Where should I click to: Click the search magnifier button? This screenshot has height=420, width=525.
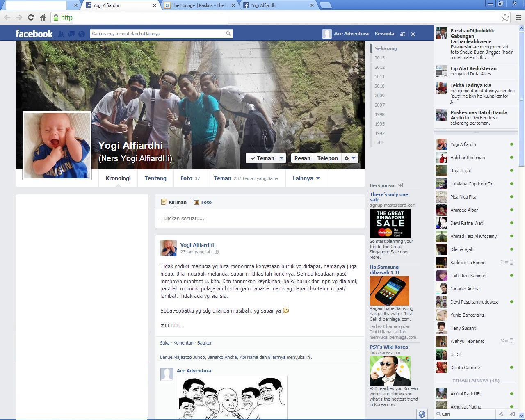pyautogui.click(x=228, y=34)
